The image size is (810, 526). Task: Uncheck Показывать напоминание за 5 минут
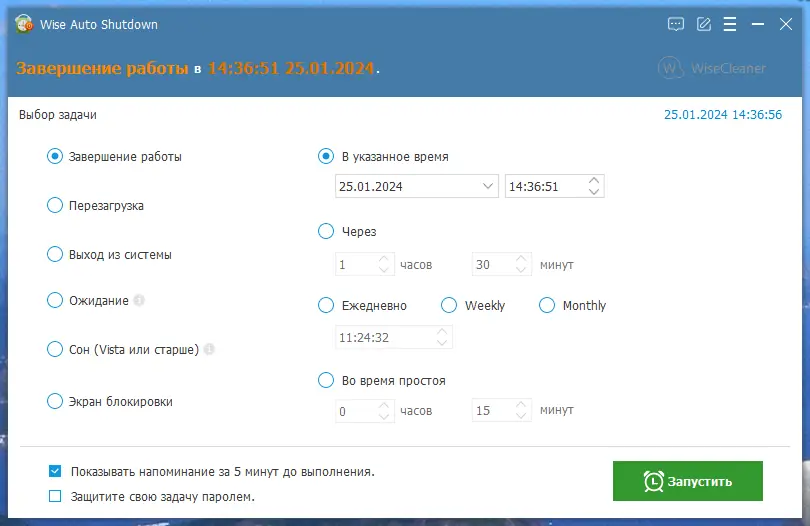tap(55, 471)
